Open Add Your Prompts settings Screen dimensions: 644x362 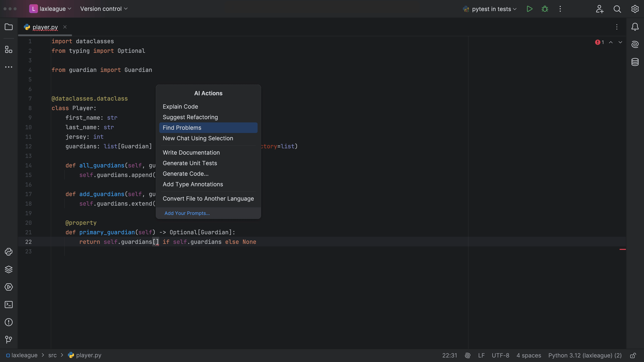coord(187,213)
